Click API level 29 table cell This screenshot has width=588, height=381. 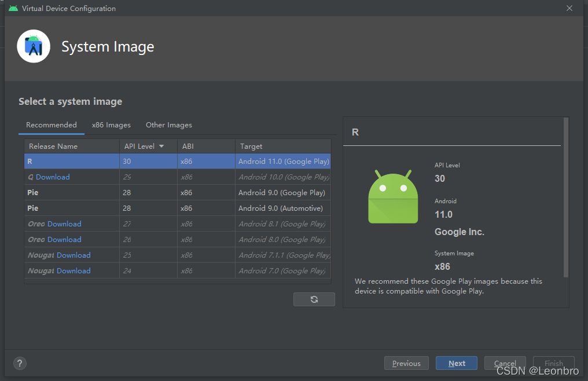tap(149, 177)
